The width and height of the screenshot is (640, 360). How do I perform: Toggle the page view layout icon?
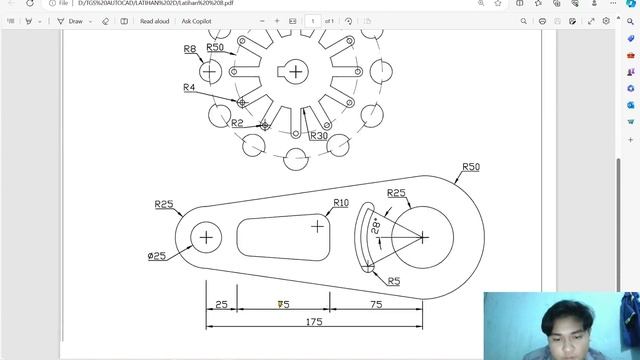pos(124,21)
